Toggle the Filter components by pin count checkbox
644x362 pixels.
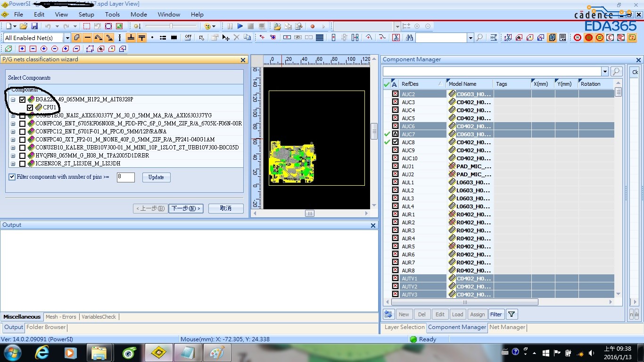click(x=12, y=177)
